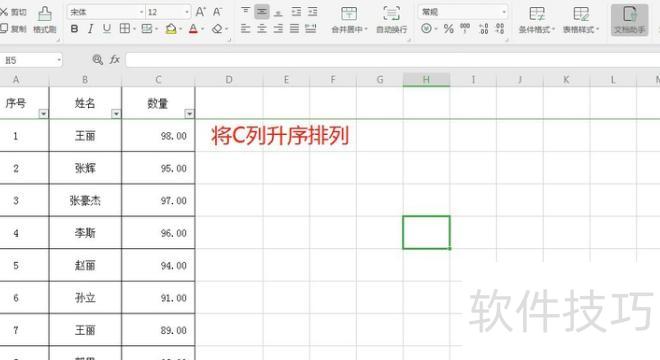Click the Copy (复制) button
660x360 pixels.
click(13, 29)
